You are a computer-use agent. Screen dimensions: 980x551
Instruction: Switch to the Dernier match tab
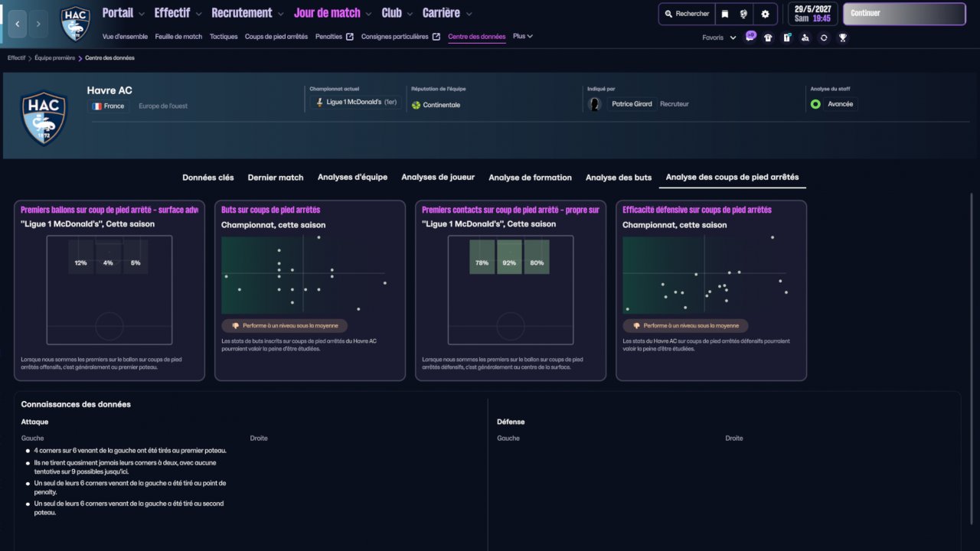(x=276, y=178)
